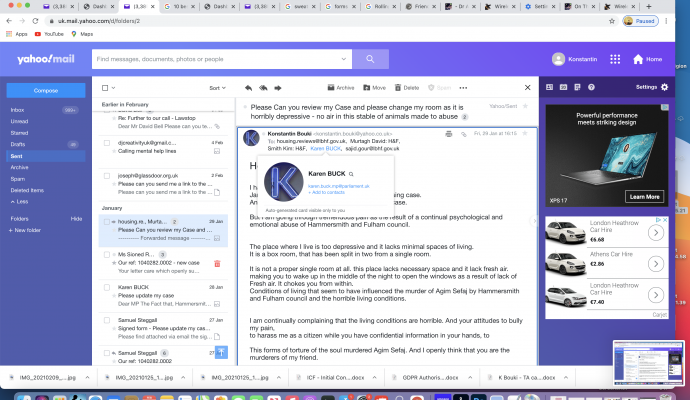Archive the open message
The width and height of the screenshot is (690, 400).
coord(340,88)
